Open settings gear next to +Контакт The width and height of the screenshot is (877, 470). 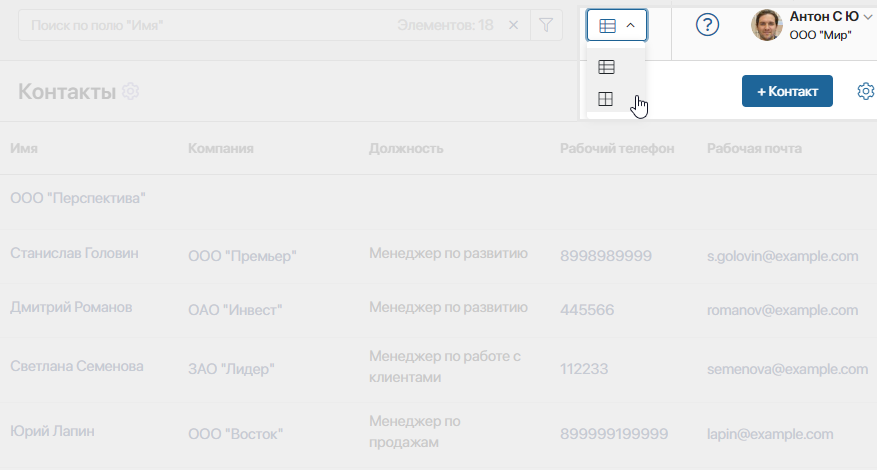tap(866, 91)
